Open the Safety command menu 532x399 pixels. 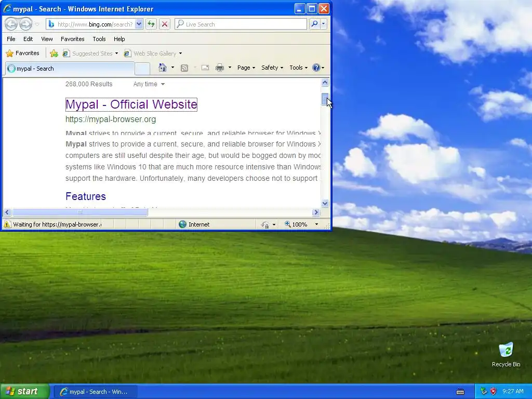[272, 68]
